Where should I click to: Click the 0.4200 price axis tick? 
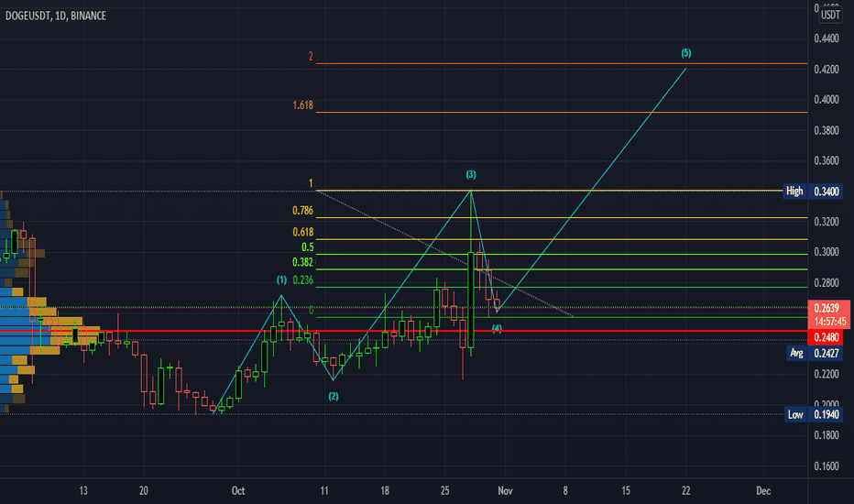827,70
